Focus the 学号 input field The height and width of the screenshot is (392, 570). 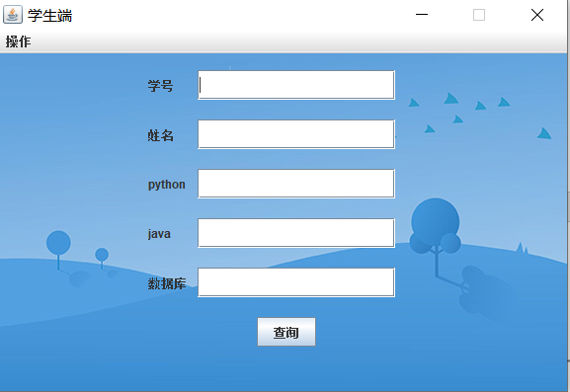296,85
